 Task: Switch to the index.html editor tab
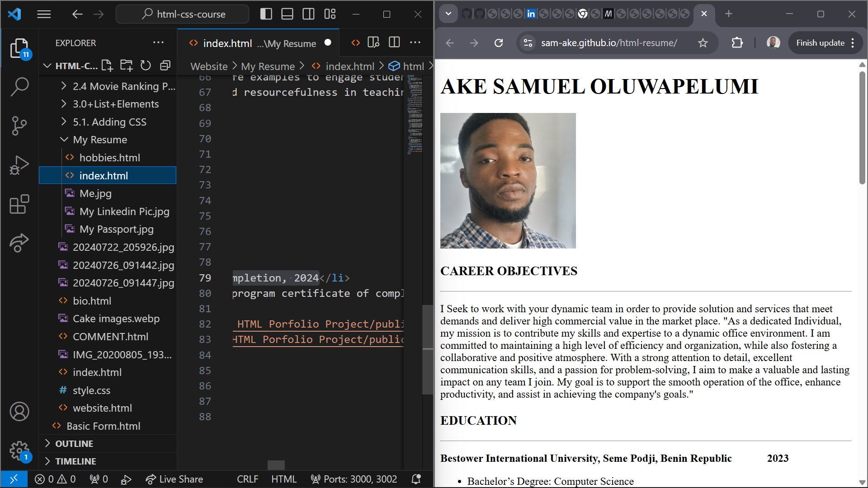tap(227, 43)
